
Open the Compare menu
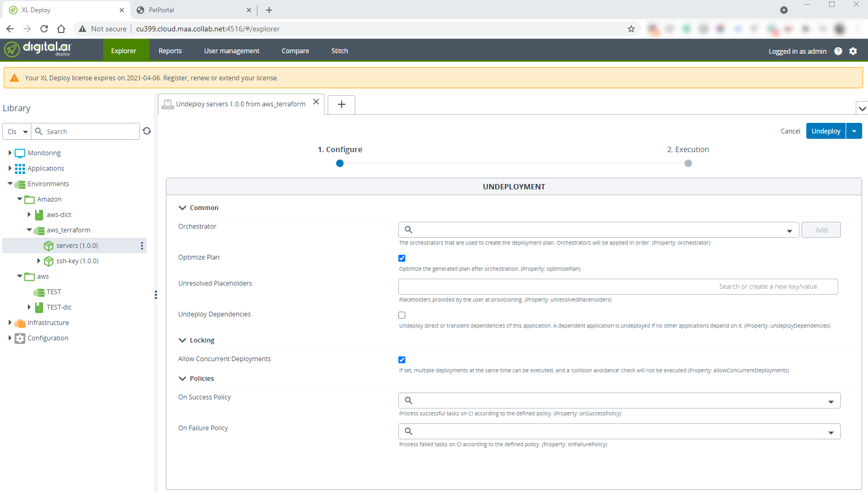[295, 51]
